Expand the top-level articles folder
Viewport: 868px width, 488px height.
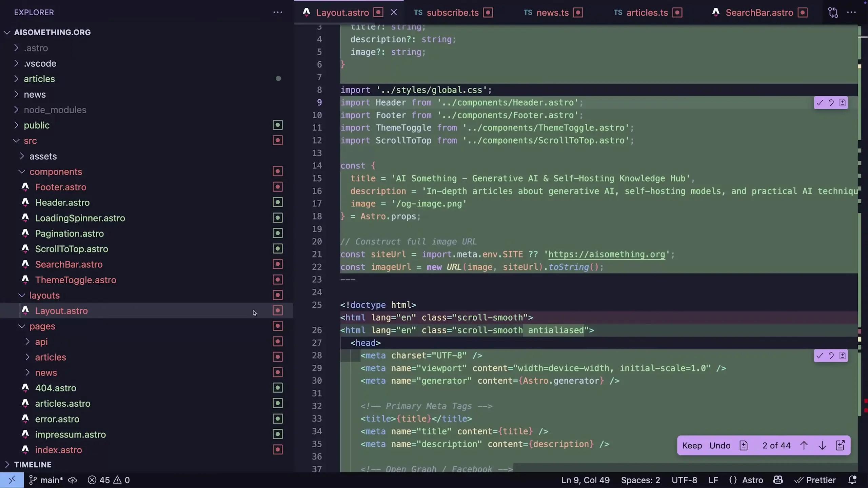coord(146,79)
